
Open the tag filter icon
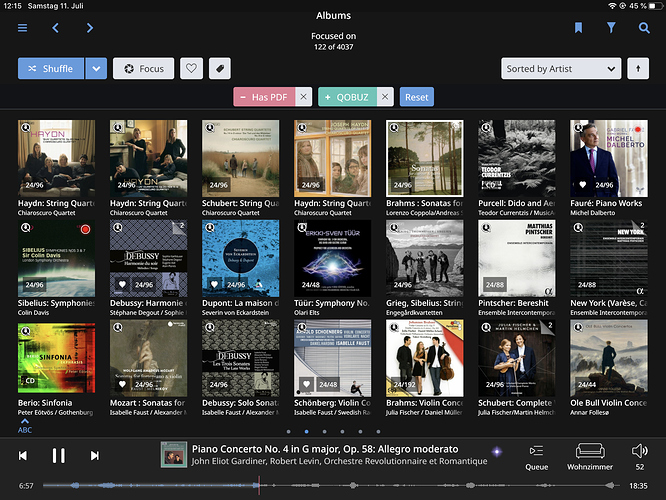[x=220, y=68]
